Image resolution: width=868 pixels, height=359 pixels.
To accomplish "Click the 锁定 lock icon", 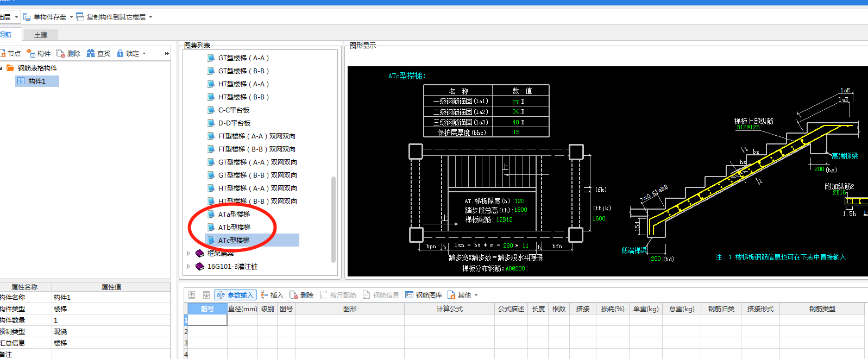I will 120,53.
